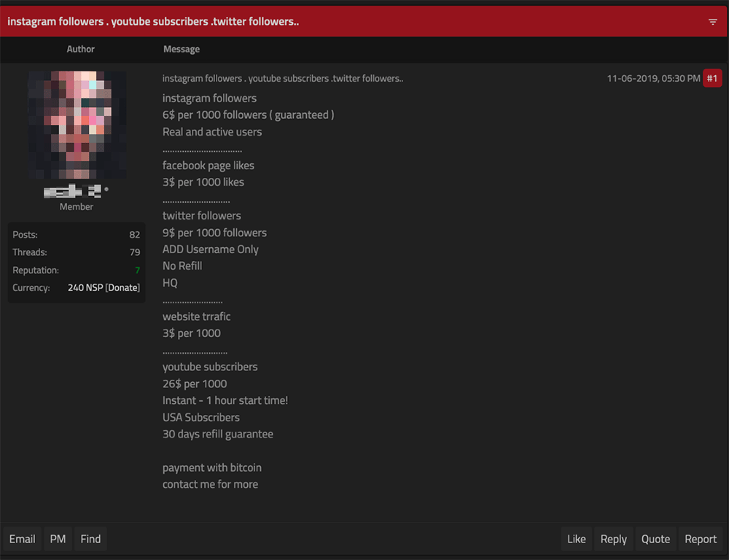Image resolution: width=729 pixels, height=560 pixels.
Task: Click the Posts count 82
Action: [x=134, y=235]
